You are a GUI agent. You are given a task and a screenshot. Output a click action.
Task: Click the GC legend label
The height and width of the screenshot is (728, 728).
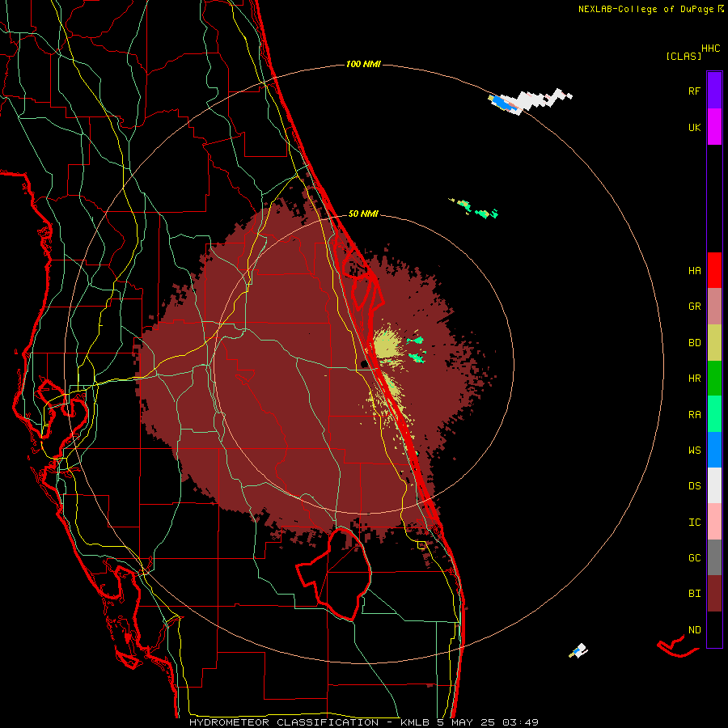pos(694,557)
